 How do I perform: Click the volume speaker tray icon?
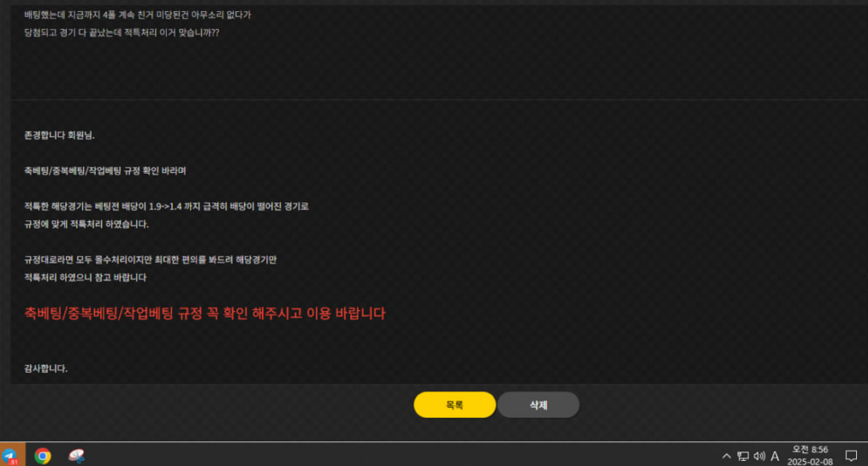[x=759, y=456]
